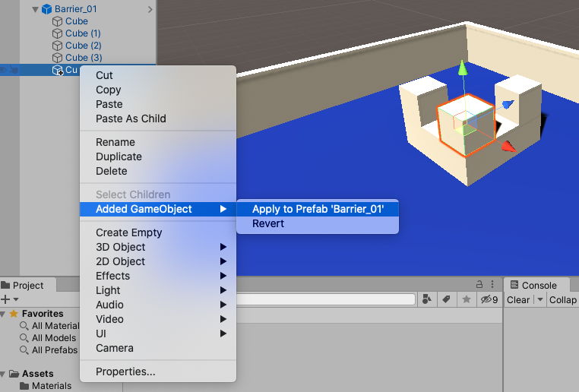Toggle eye visibility on selected hierarchy row
Image resolution: width=579 pixels, height=392 pixels.
click(3, 70)
